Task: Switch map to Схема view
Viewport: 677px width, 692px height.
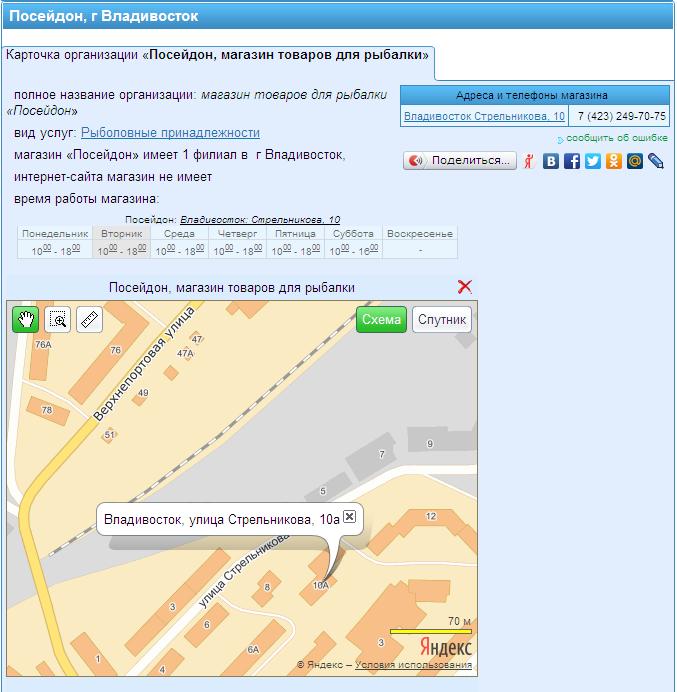Action: pos(381,319)
